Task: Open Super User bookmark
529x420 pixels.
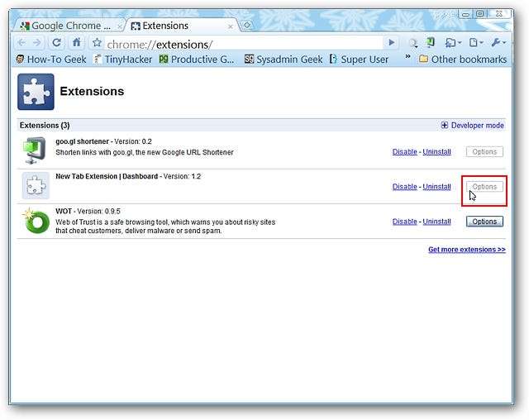Action: click(359, 60)
